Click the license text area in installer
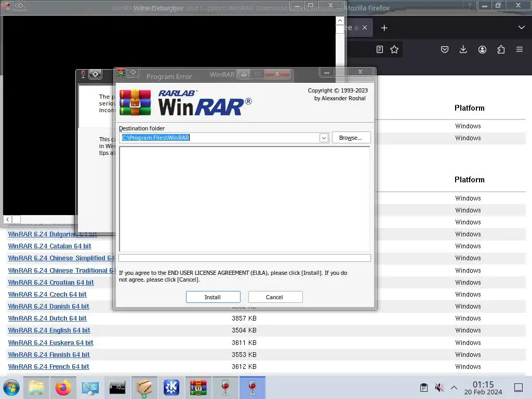 [244, 199]
